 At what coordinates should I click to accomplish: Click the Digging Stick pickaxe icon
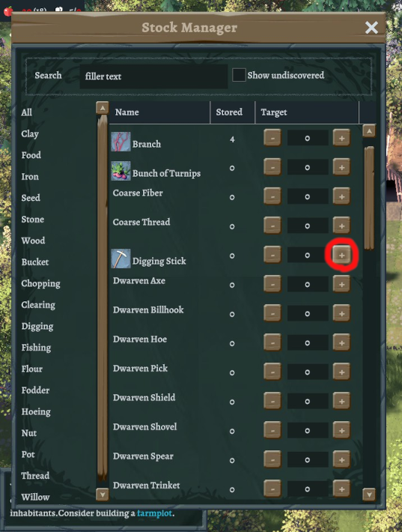[121, 259]
